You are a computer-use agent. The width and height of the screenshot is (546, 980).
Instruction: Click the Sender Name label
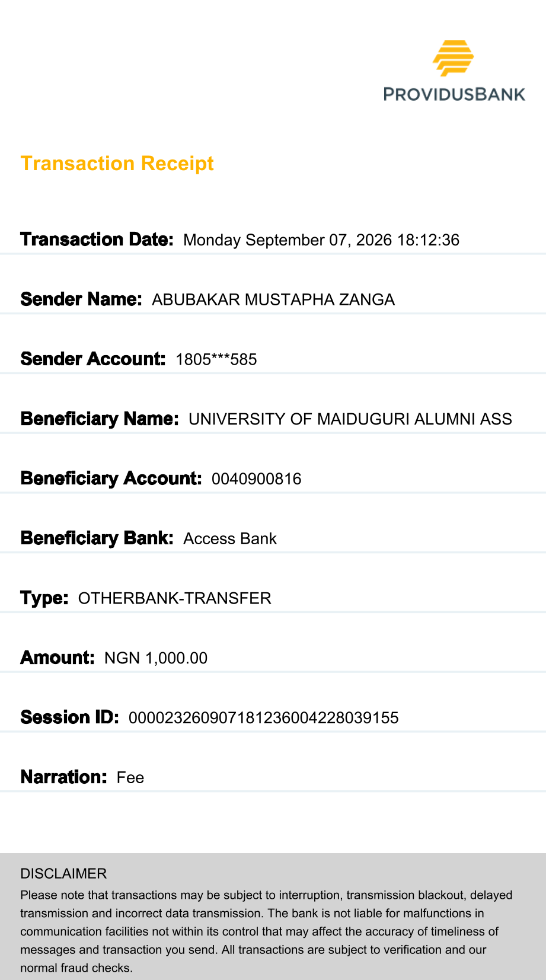(81, 299)
